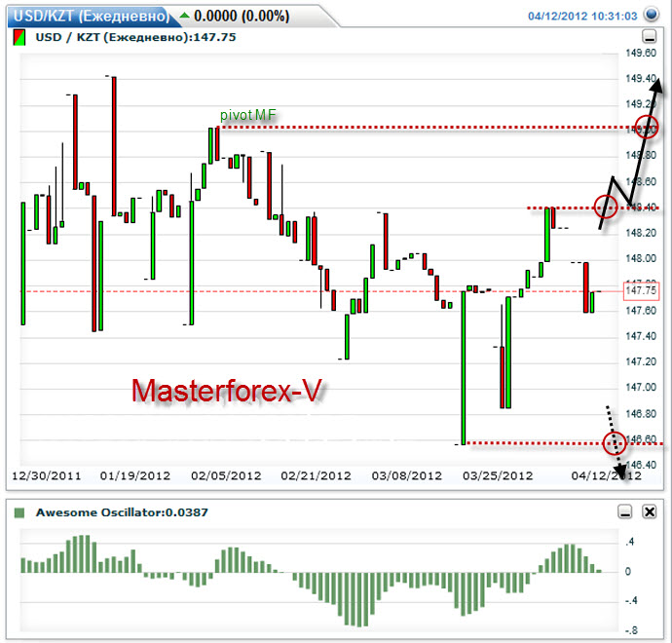Click the 147.40 price axis label
The height and width of the screenshot is (643, 672).
click(641, 336)
